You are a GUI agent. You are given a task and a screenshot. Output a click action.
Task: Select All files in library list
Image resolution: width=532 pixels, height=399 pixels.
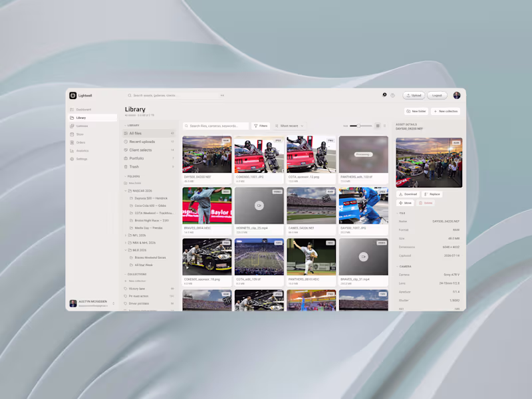(149, 134)
